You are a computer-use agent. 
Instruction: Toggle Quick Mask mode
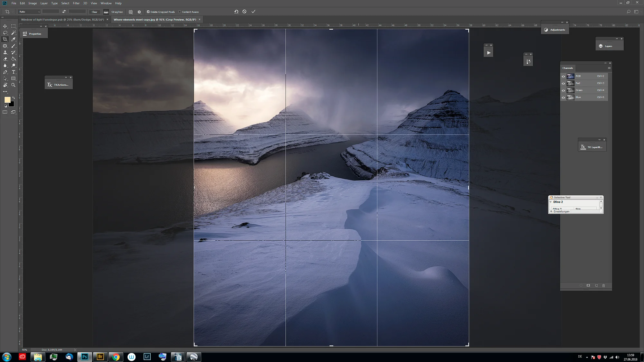[x=5, y=112]
